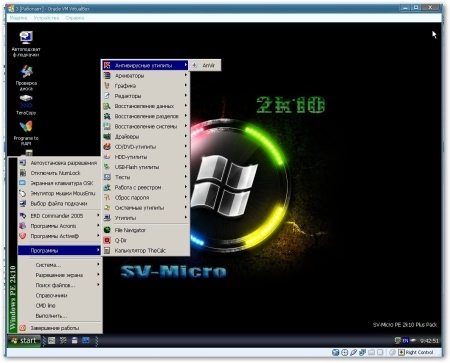The width and height of the screenshot is (450, 363).
Task: Expand the Система... submenu arrow
Action: tap(98, 265)
